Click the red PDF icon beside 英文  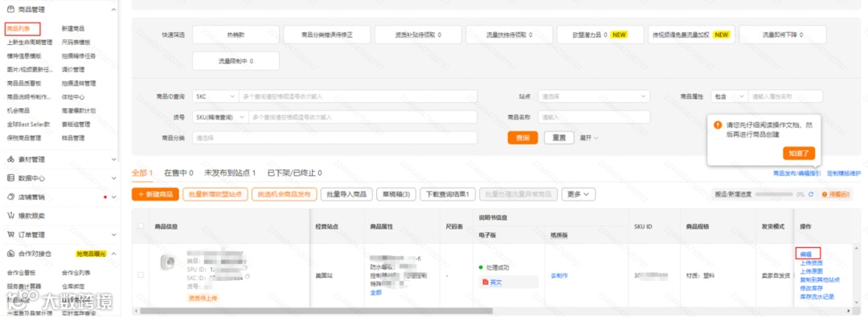click(485, 282)
